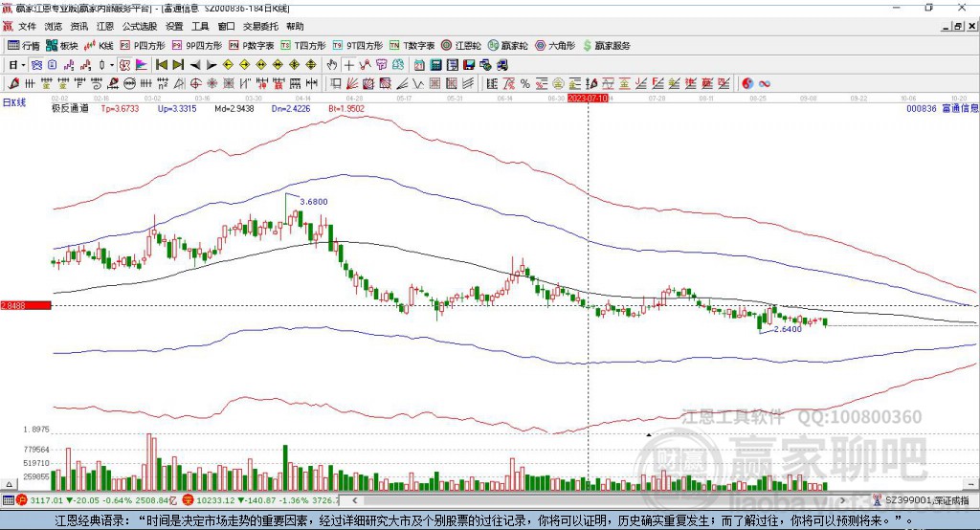Image resolution: width=980 pixels, height=530 pixels.
Task: Select the hand pan tool
Action: point(332,65)
